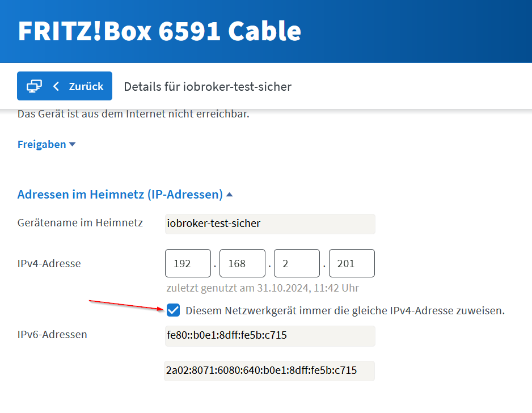
Task: Collapse the IP-Adressen section via its arrow
Action: (x=229, y=195)
